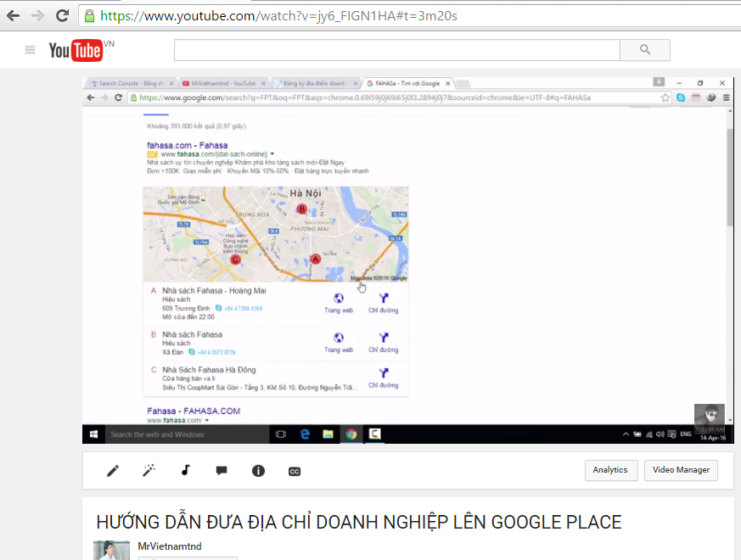Image resolution: width=741 pixels, height=560 pixels.
Task: Open the YouTube hamburger guide menu
Action: (x=30, y=49)
